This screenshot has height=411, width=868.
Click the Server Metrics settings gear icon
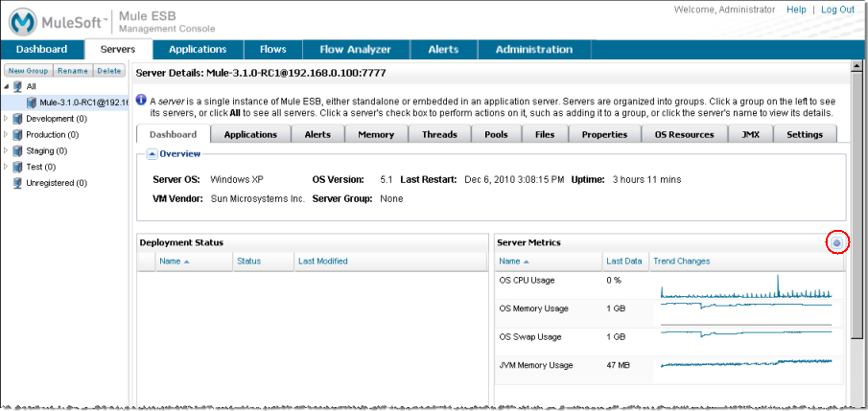click(836, 243)
